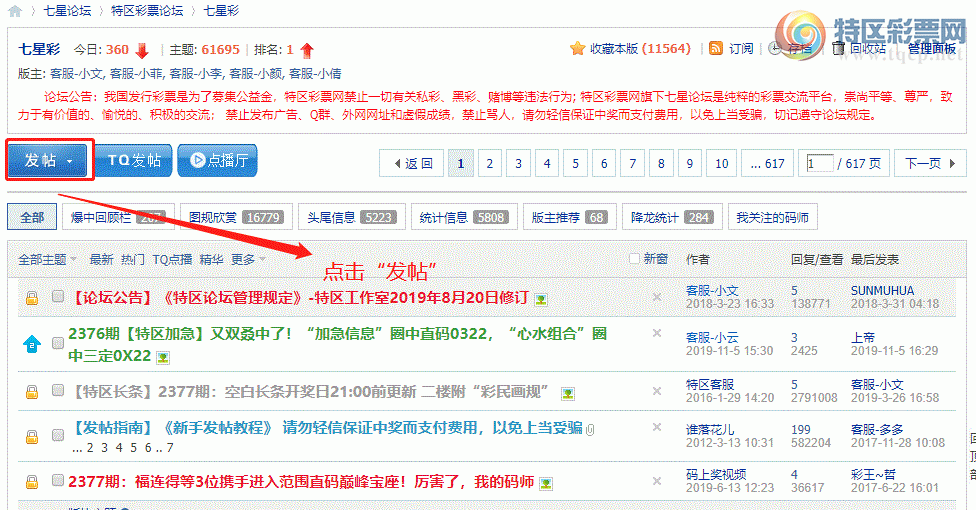Go to page 10

pyautogui.click(x=721, y=163)
